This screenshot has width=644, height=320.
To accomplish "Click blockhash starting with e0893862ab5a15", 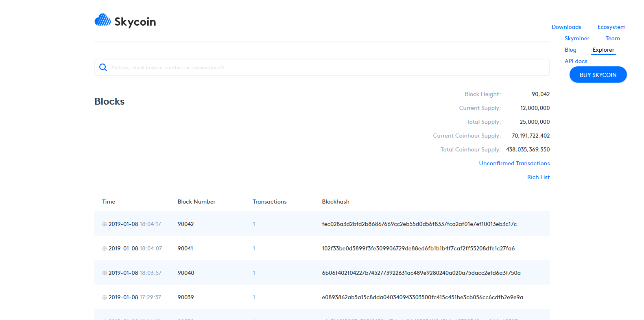I will pyautogui.click(x=422, y=297).
